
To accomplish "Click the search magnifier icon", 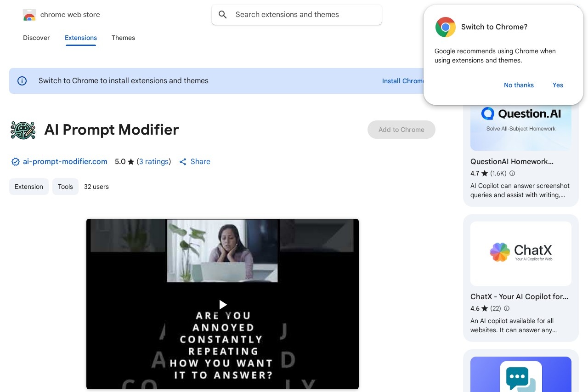I will coord(223,15).
